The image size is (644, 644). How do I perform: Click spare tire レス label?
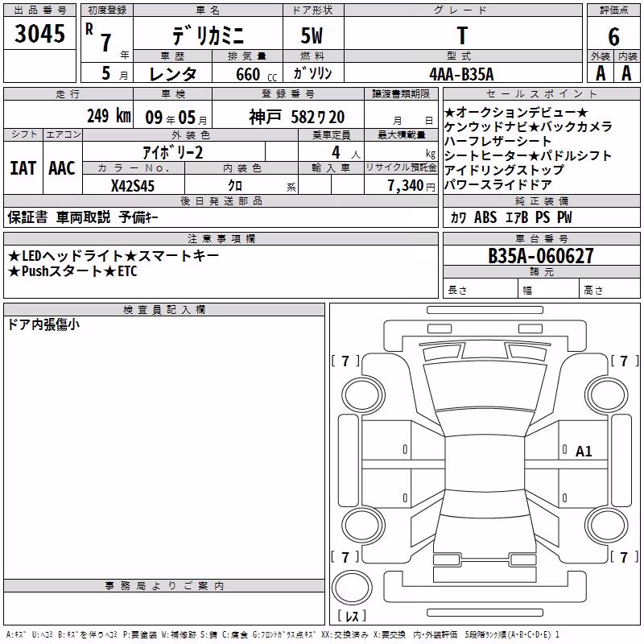(x=352, y=615)
